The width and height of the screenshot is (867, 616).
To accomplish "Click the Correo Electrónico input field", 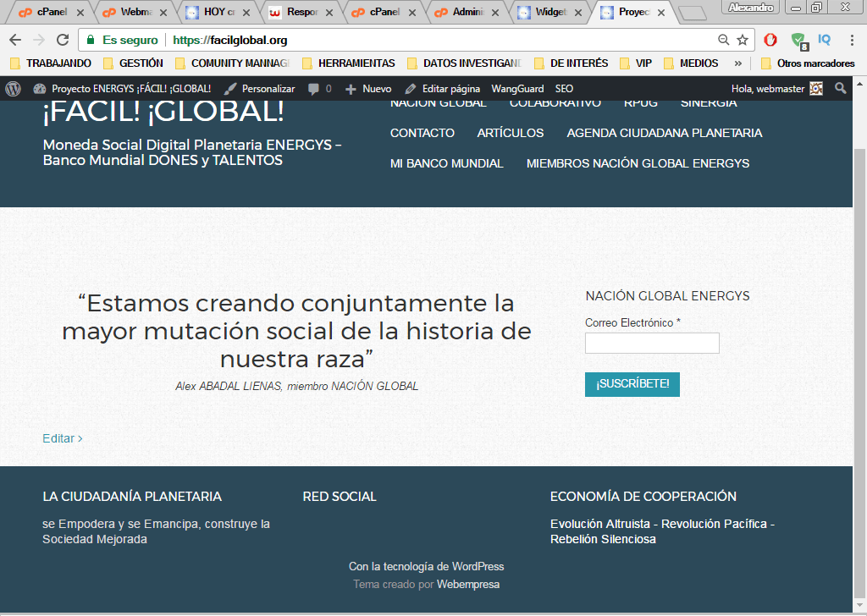I will tap(653, 343).
